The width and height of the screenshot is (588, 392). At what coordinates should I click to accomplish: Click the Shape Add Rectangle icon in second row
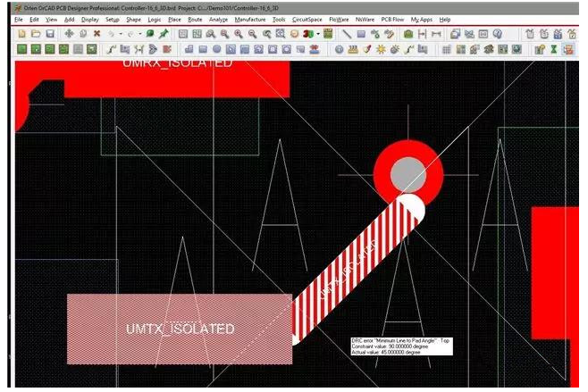coord(203,49)
